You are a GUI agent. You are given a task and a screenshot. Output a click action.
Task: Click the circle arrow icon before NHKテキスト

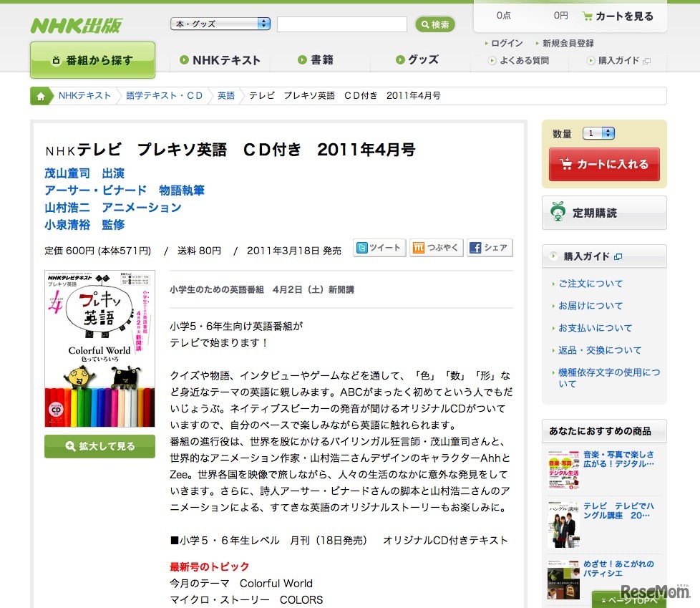coord(184,60)
